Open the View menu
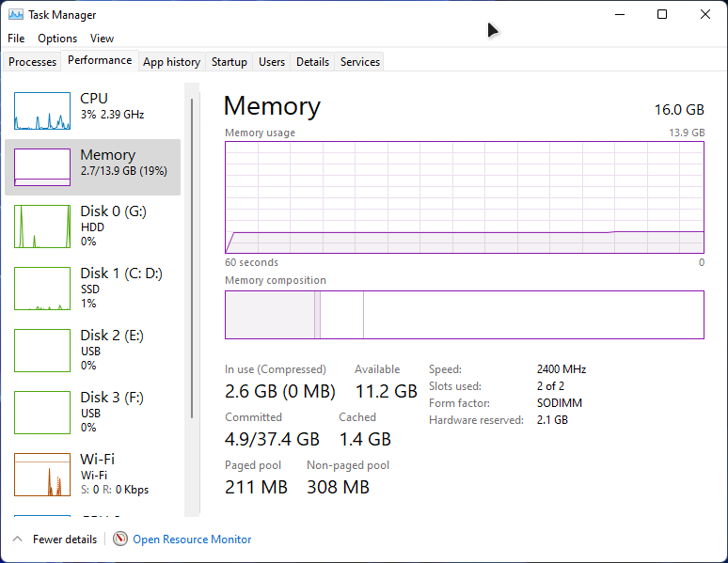 [x=103, y=39]
